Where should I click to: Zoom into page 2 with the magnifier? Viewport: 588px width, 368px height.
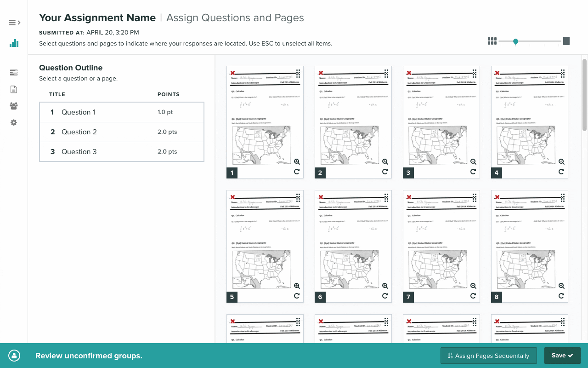tap(385, 161)
